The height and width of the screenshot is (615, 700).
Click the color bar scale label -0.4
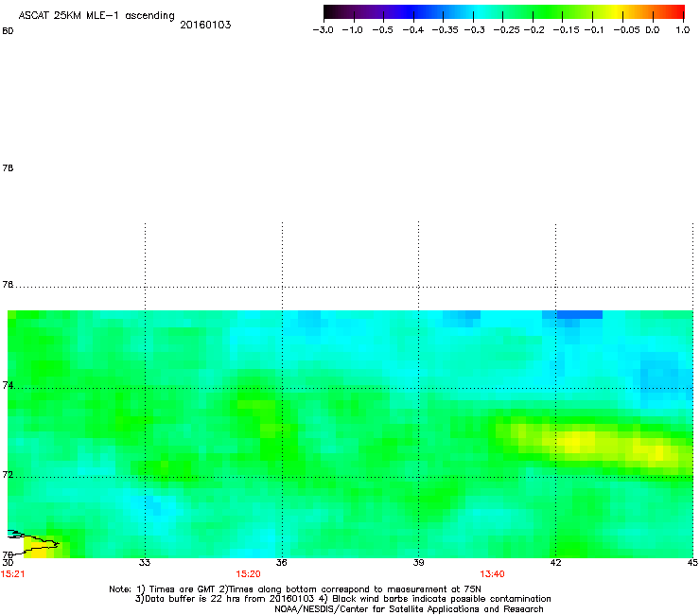[x=413, y=30]
